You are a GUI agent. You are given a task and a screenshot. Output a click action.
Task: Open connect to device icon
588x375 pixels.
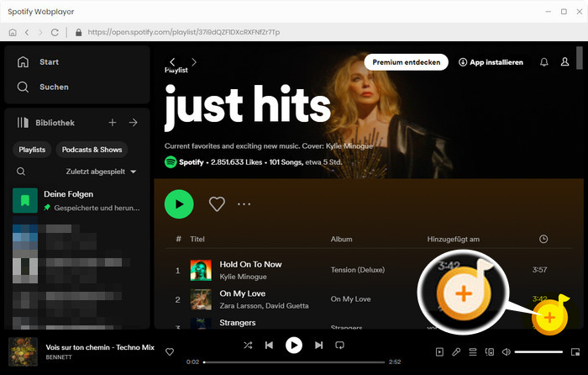(490, 352)
